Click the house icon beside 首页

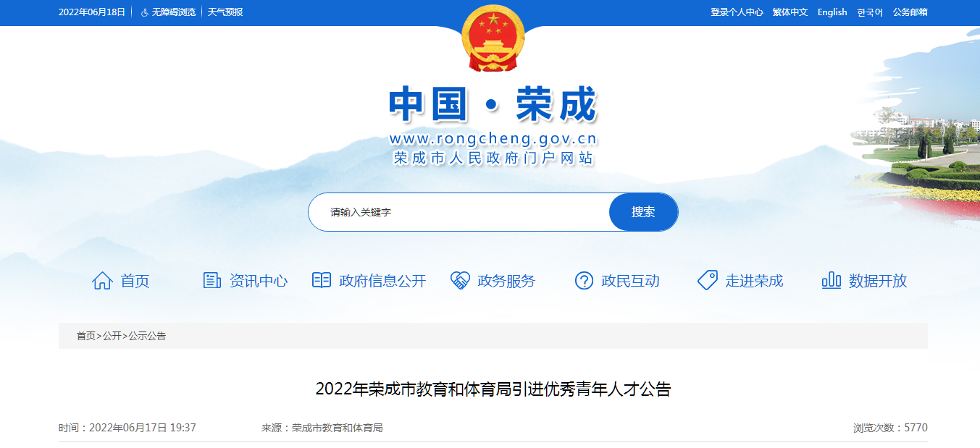click(x=102, y=281)
